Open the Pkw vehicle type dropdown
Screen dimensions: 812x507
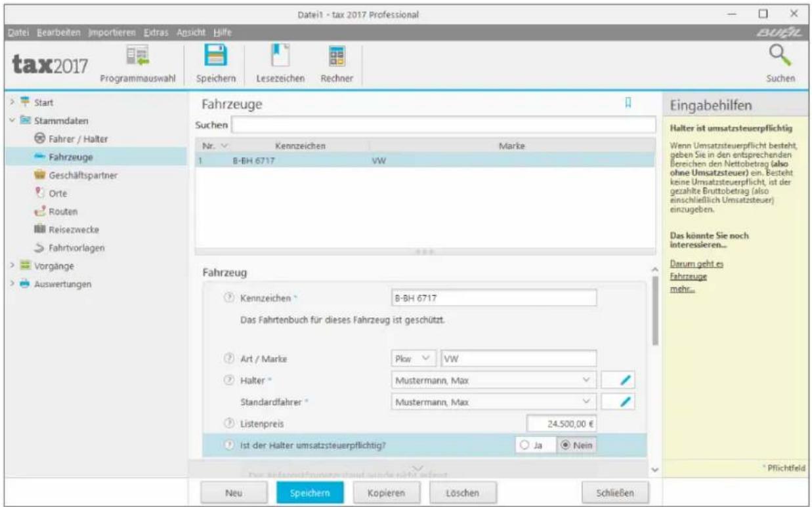(x=413, y=359)
